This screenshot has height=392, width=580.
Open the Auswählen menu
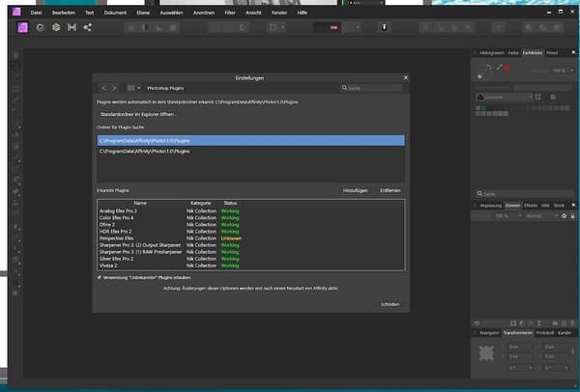(x=172, y=13)
